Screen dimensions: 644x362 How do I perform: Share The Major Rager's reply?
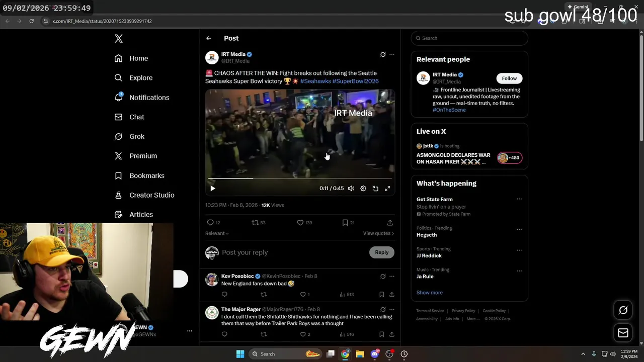pos(392,334)
